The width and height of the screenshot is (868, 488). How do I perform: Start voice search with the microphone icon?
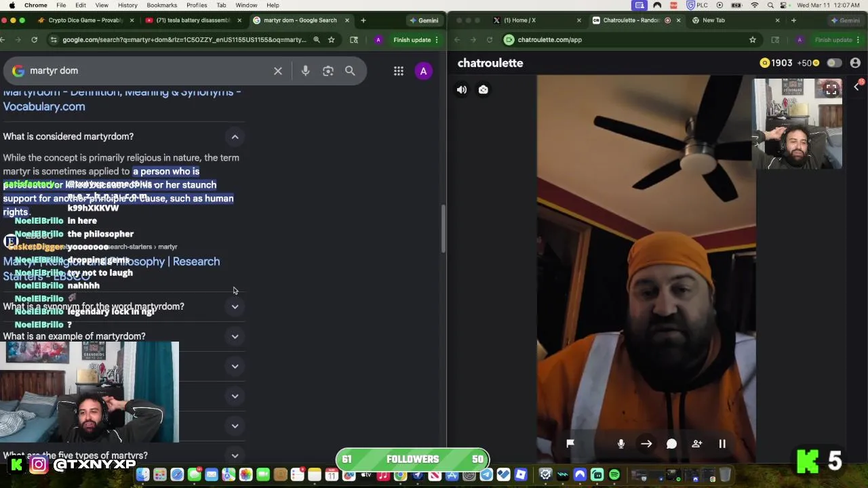coord(305,70)
